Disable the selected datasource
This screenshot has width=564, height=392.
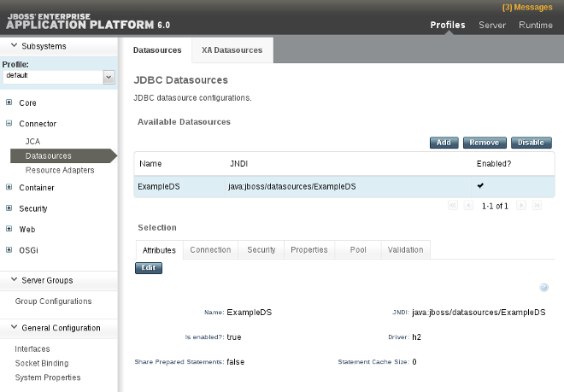tap(532, 143)
